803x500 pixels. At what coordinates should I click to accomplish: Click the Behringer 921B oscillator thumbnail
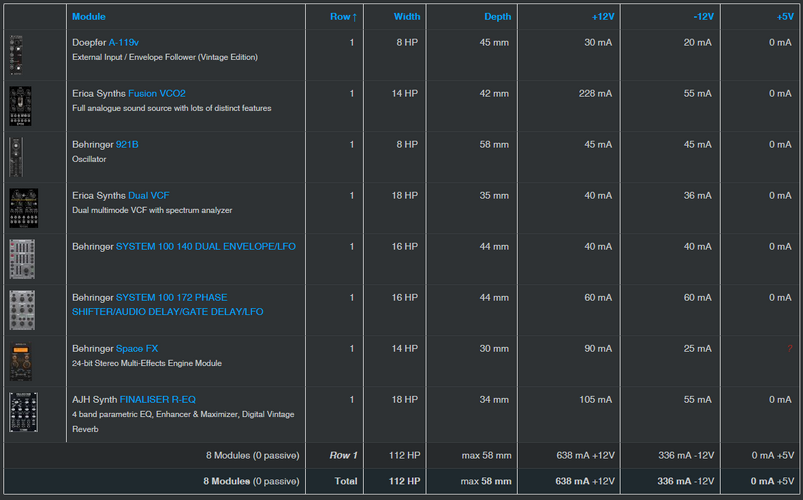click(16, 157)
